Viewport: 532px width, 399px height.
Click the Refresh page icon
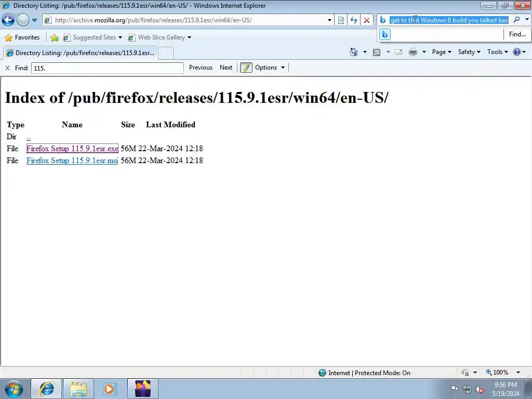[x=354, y=20]
